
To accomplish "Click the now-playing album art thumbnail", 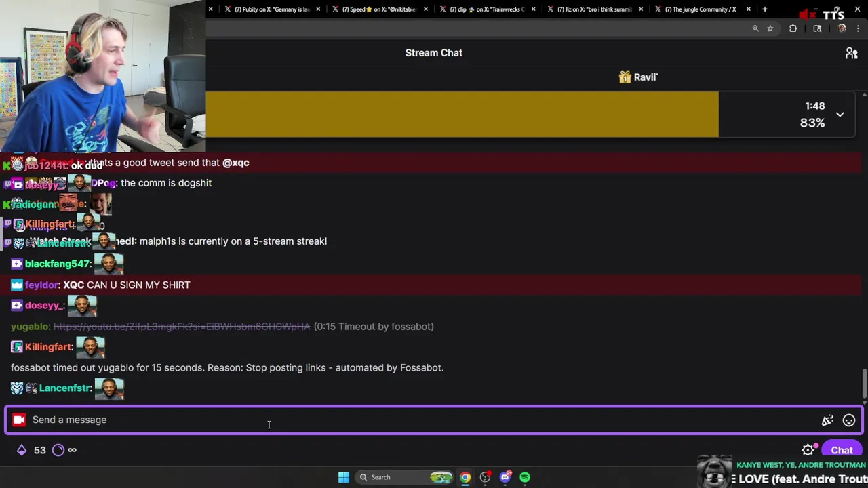I will tap(715, 472).
